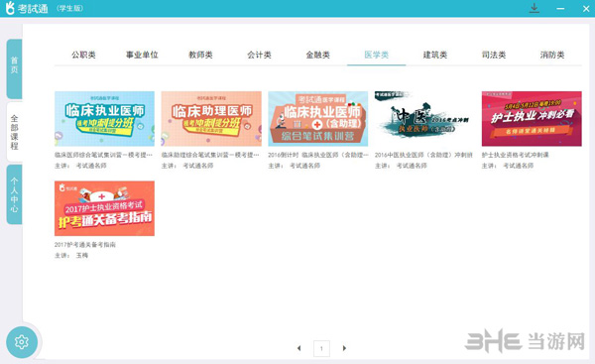The image size is (595, 364).
Task: Click 主讲 考试通名师 under 护士执业 course
Action: click(508, 166)
